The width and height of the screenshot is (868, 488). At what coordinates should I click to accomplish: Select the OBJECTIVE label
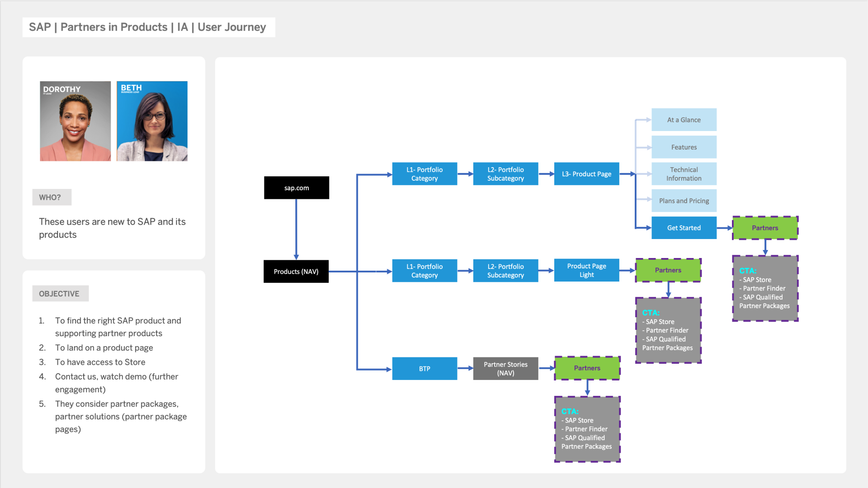(61, 294)
